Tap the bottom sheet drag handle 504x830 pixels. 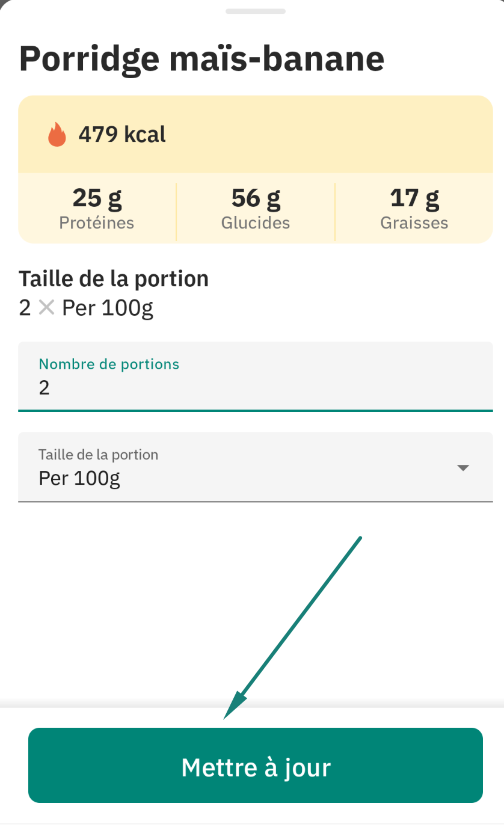(x=256, y=11)
